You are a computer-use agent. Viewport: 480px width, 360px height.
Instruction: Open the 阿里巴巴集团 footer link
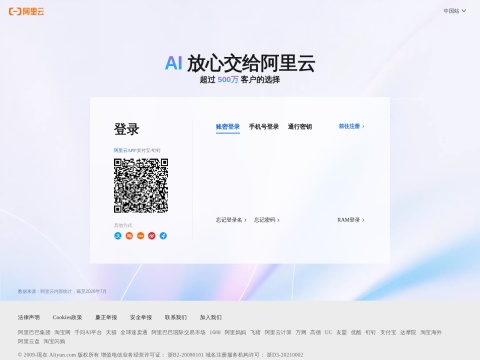tap(34, 332)
